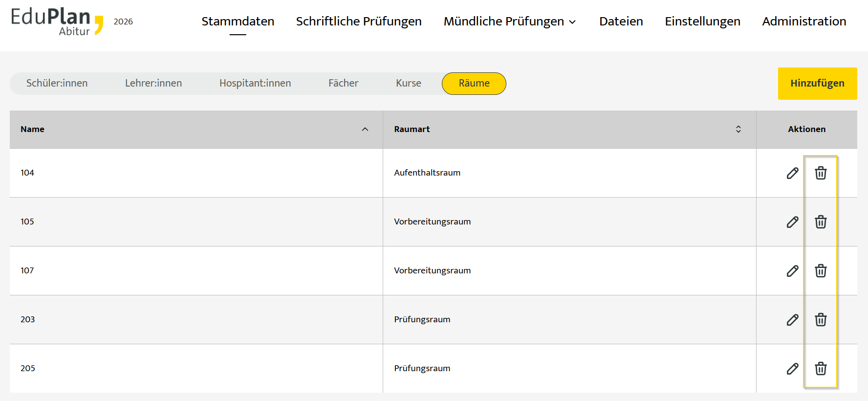The image size is (868, 401).
Task: Toggle Name column sort arrow
Action: 365,129
